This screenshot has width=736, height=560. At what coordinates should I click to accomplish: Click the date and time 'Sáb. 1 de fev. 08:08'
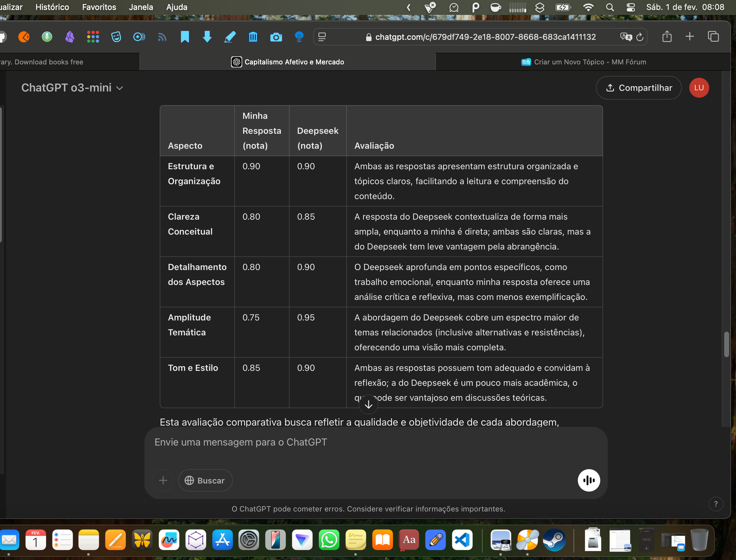pos(685,7)
